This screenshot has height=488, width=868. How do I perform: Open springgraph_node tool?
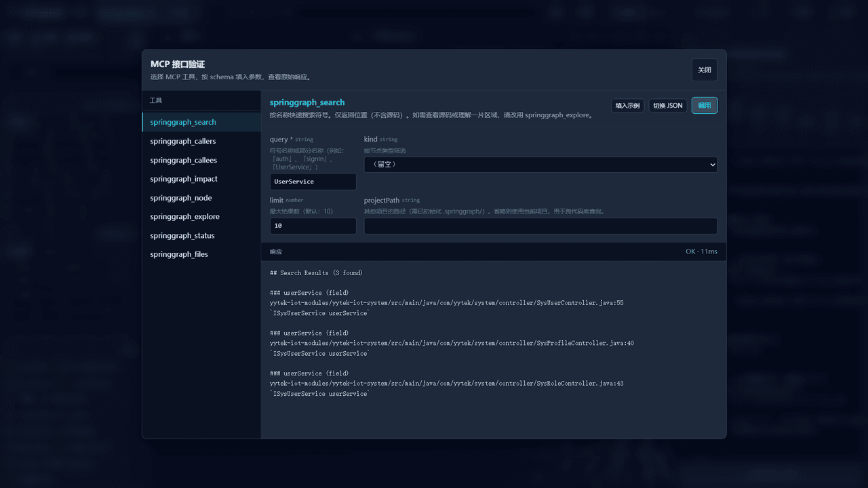click(201, 198)
